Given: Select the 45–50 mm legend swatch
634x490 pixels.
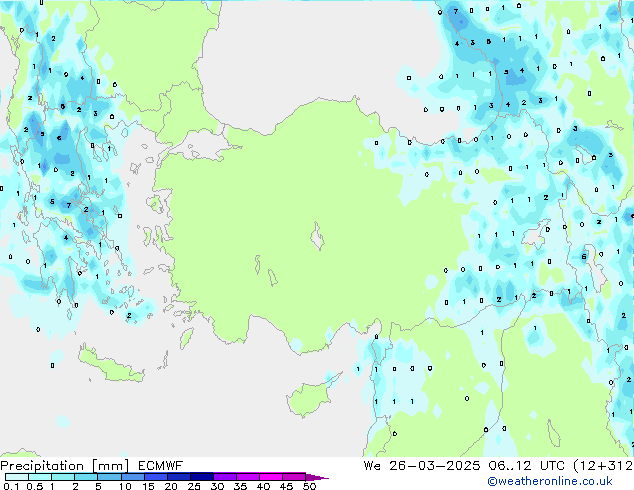Looking at the screenshot, I should click(294, 477).
